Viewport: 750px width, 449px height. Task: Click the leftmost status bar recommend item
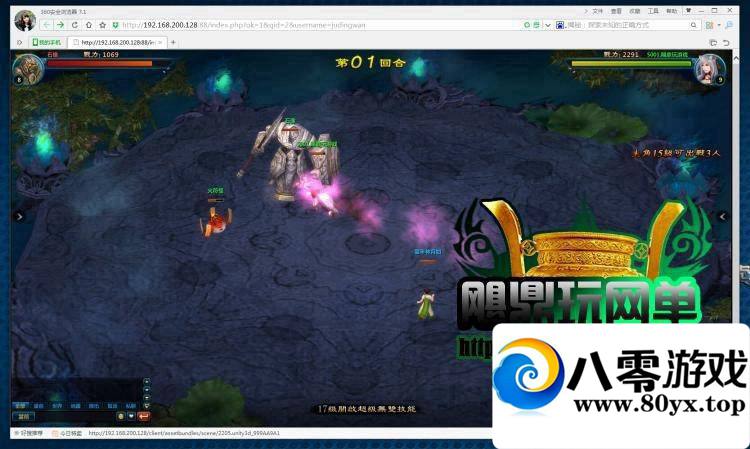[x=28, y=433]
